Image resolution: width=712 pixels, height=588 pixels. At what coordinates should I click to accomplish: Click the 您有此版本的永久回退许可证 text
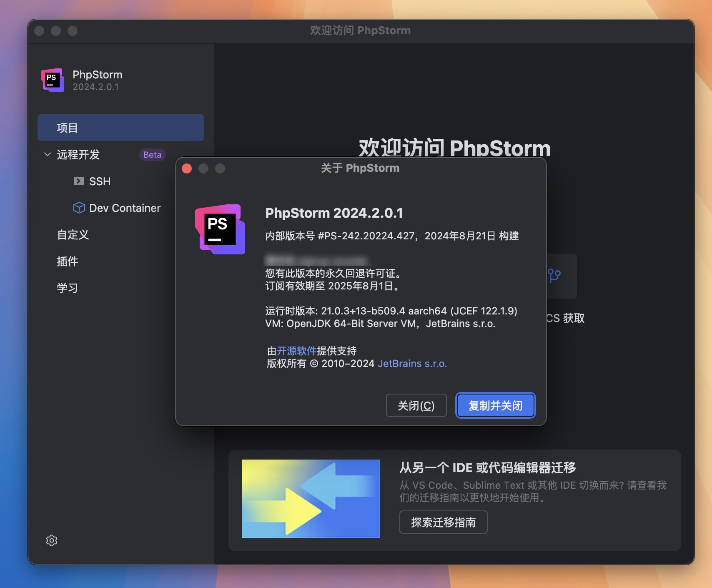click(333, 274)
